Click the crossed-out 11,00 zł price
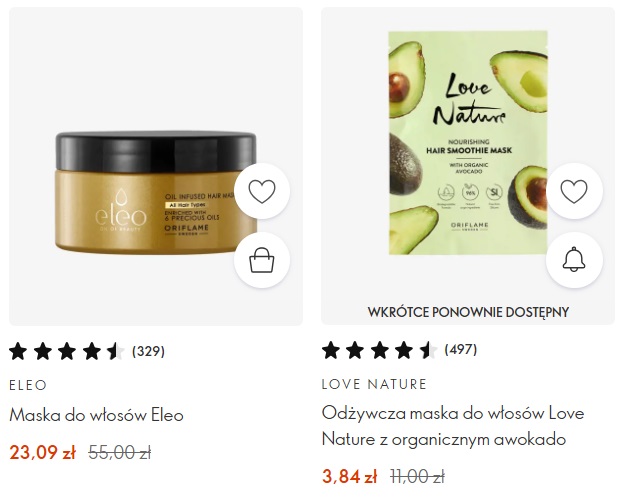 point(417,476)
